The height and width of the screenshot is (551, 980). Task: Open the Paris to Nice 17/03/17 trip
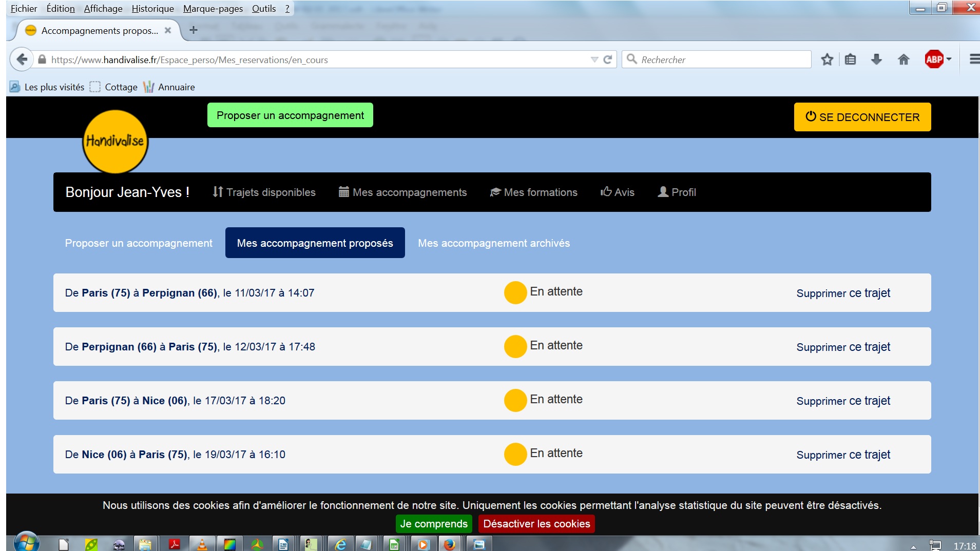click(175, 401)
